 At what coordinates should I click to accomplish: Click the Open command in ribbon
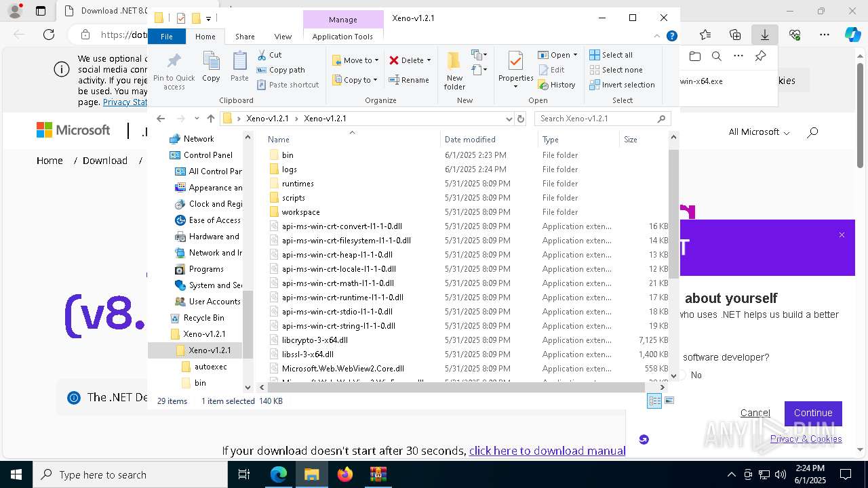pyautogui.click(x=557, y=55)
